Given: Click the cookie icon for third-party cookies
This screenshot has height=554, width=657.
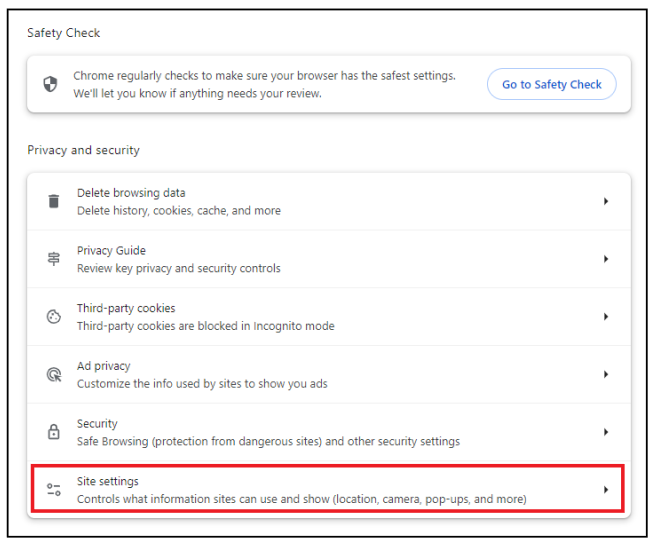Looking at the screenshot, I should [54, 316].
